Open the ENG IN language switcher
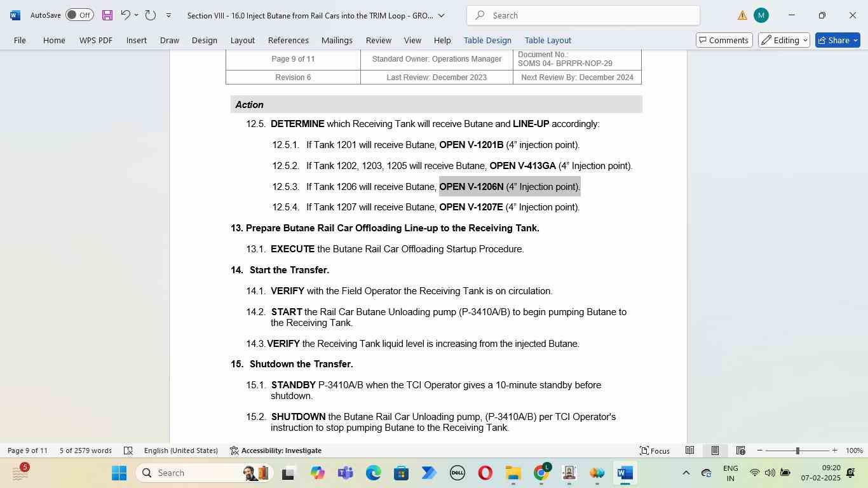The width and height of the screenshot is (868, 488). click(731, 473)
